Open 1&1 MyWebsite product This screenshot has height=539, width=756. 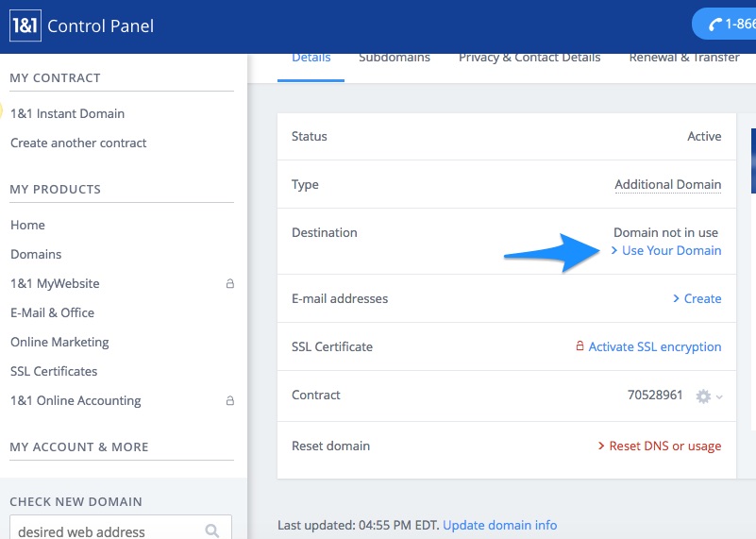[x=55, y=283]
